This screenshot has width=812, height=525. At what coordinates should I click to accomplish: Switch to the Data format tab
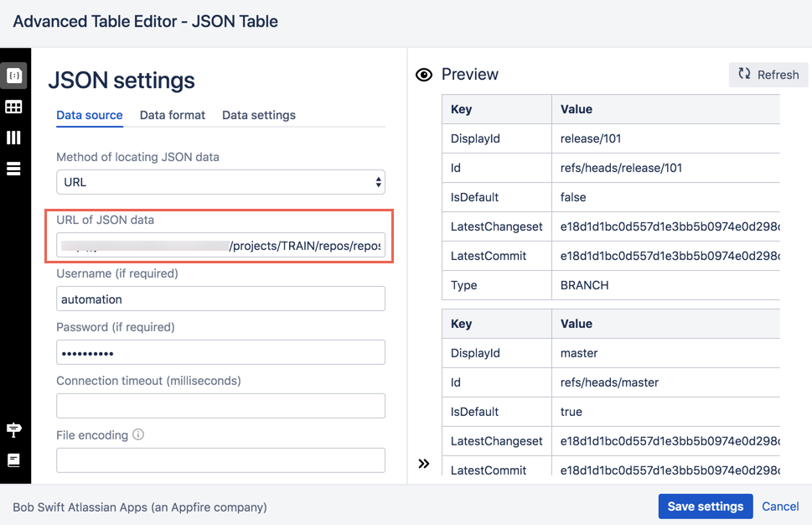click(x=173, y=115)
